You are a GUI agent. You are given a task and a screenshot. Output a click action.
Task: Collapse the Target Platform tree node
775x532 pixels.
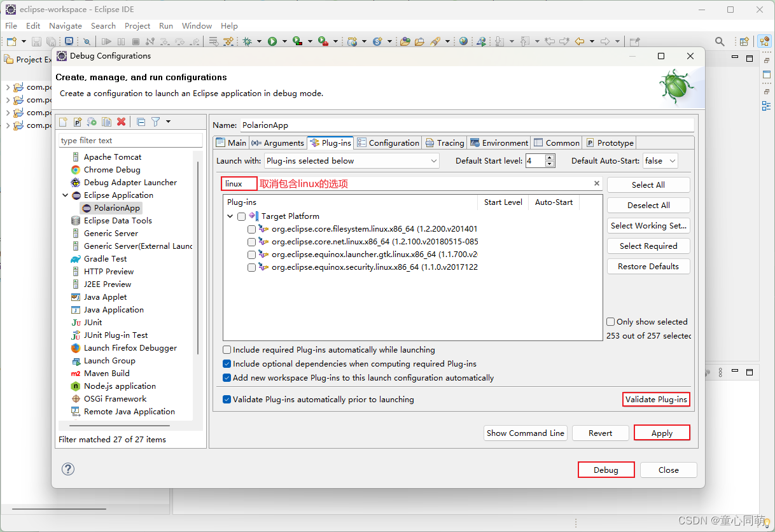[230, 216]
